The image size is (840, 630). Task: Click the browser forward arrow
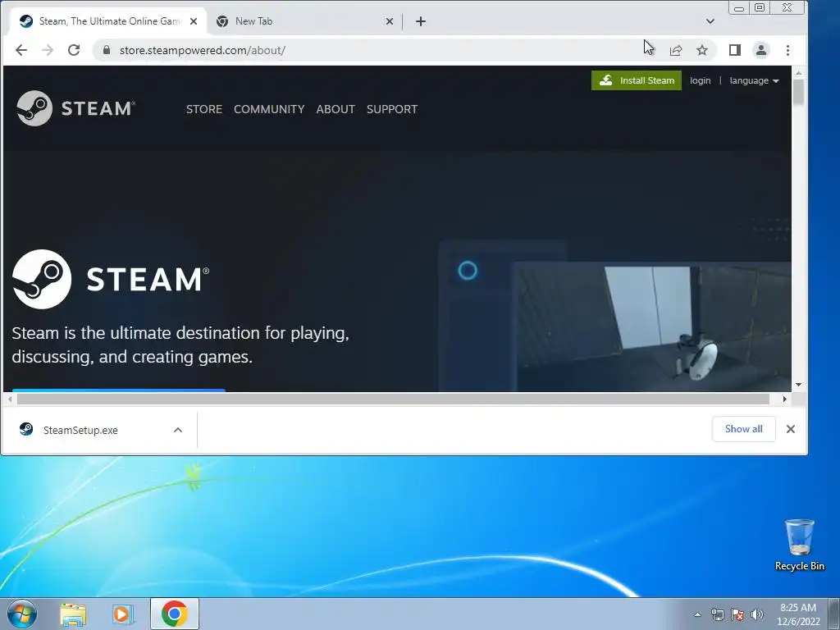[x=48, y=50]
